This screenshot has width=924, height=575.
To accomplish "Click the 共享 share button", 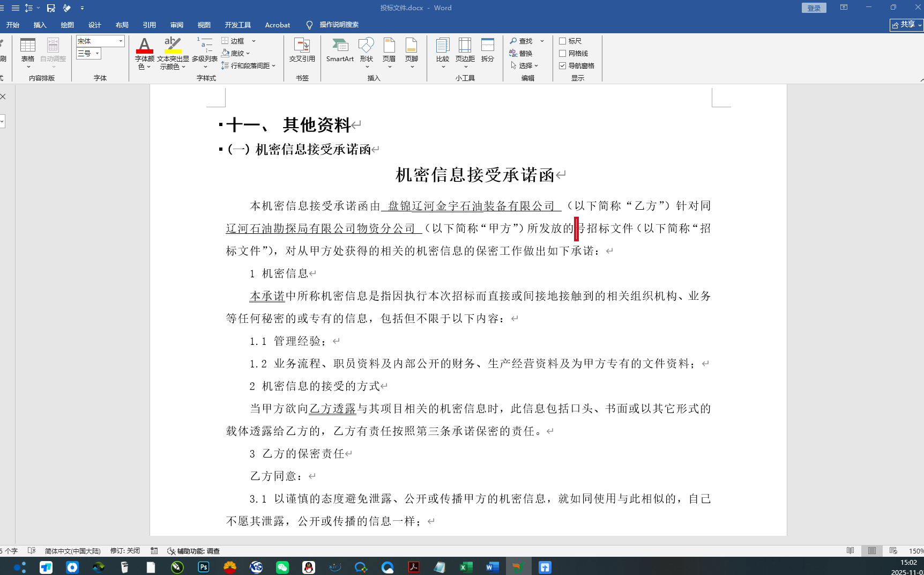I will (x=907, y=25).
